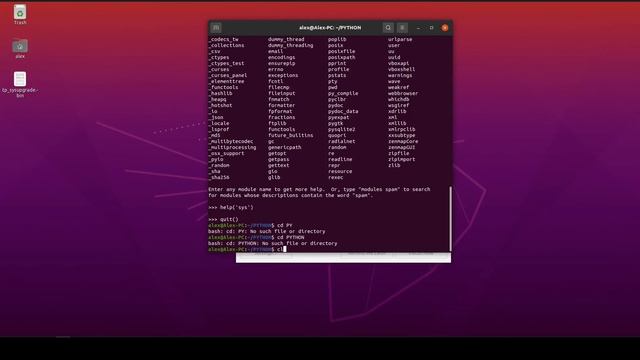Click the 'pydoc_data' module name
640x360 pixels.
[343, 111]
